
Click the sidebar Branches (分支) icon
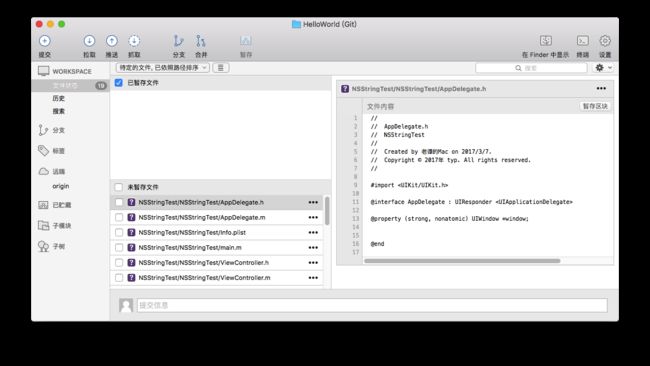pyautogui.click(x=43, y=130)
